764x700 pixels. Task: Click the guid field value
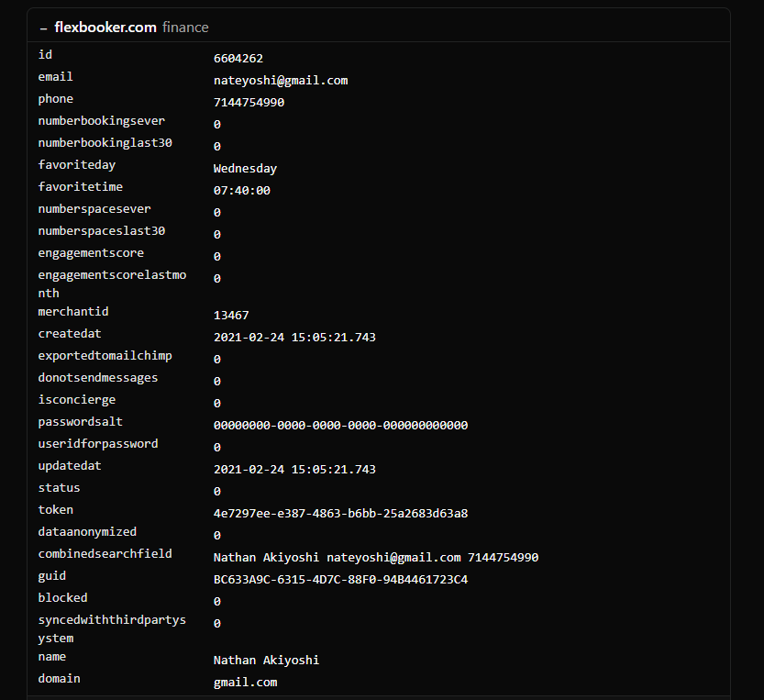[340, 580]
